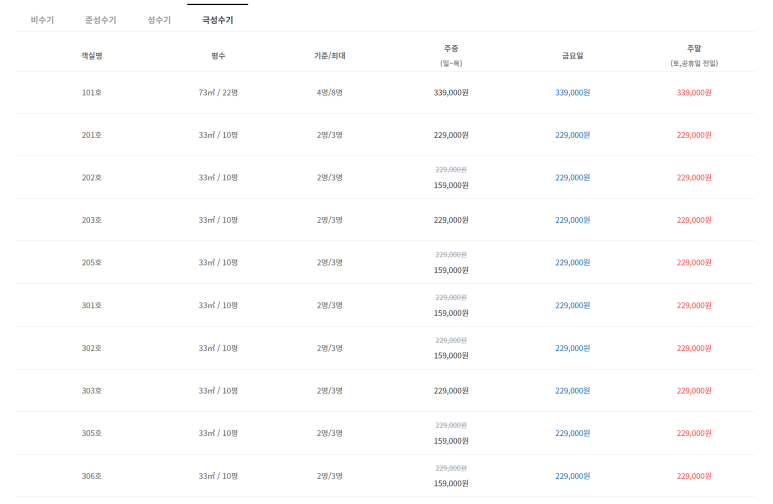
Task: Click 302호 discounted weekday price 159,000원
Action: coord(451,356)
